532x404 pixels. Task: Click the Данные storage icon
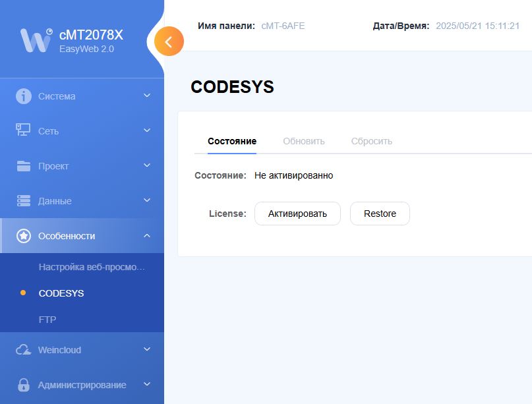[x=24, y=201]
